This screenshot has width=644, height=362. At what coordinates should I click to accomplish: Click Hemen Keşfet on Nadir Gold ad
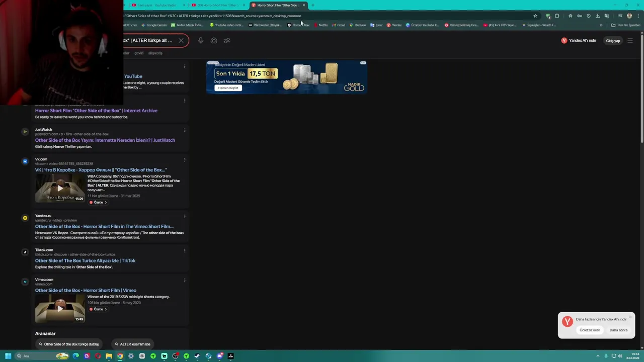click(x=228, y=88)
